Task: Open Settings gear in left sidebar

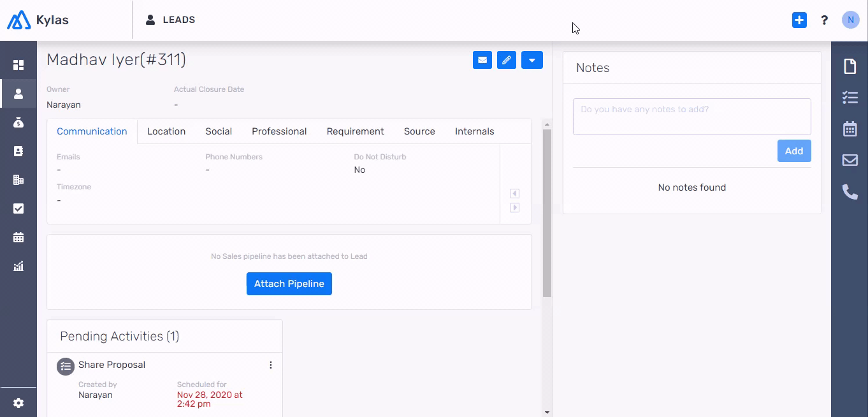Action: (x=18, y=403)
